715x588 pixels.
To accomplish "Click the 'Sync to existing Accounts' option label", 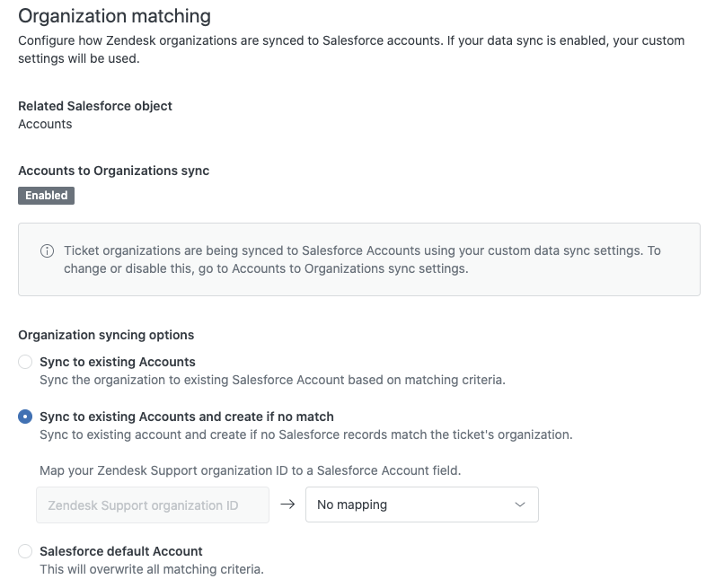I will pyautogui.click(x=118, y=362).
